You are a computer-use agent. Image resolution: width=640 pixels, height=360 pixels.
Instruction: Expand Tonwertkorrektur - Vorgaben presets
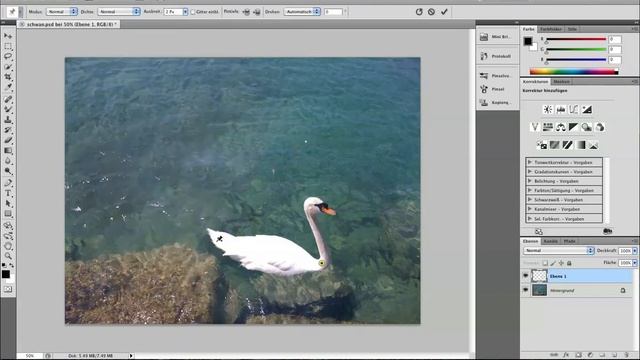tap(530, 162)
